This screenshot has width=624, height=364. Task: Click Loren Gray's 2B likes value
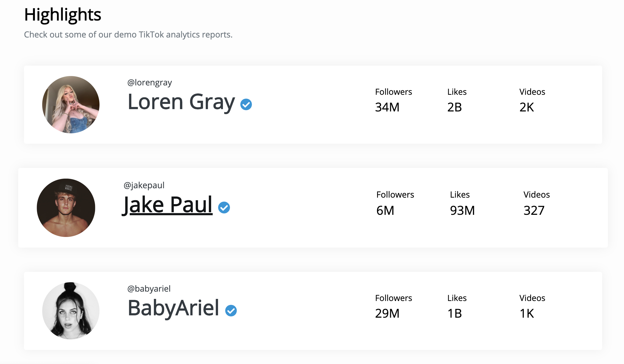(x=454, y=107)
